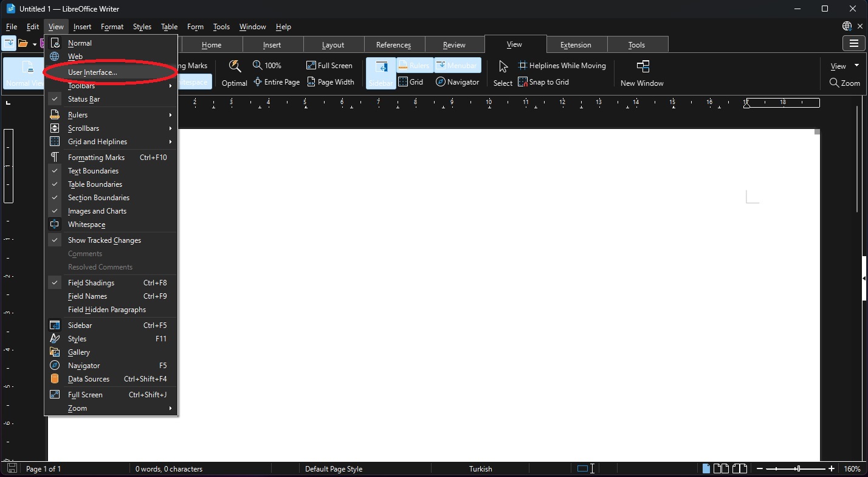
Task: Open Data Sources from the menu
Action: [x=111, y=379]
